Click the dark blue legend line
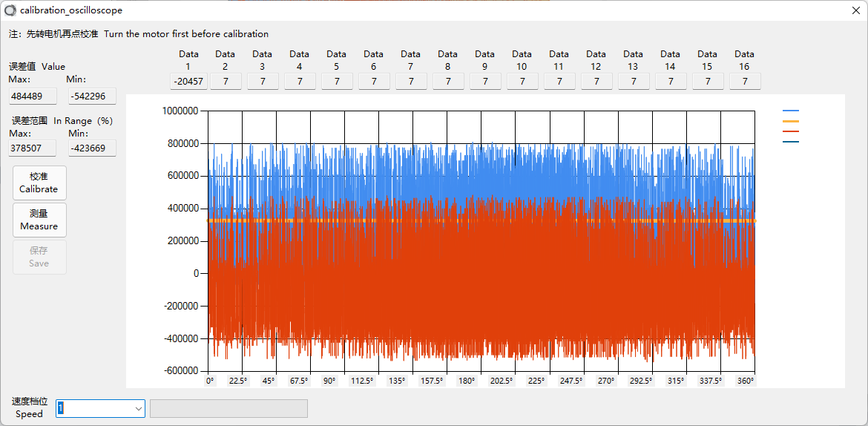 pos(791,142)
